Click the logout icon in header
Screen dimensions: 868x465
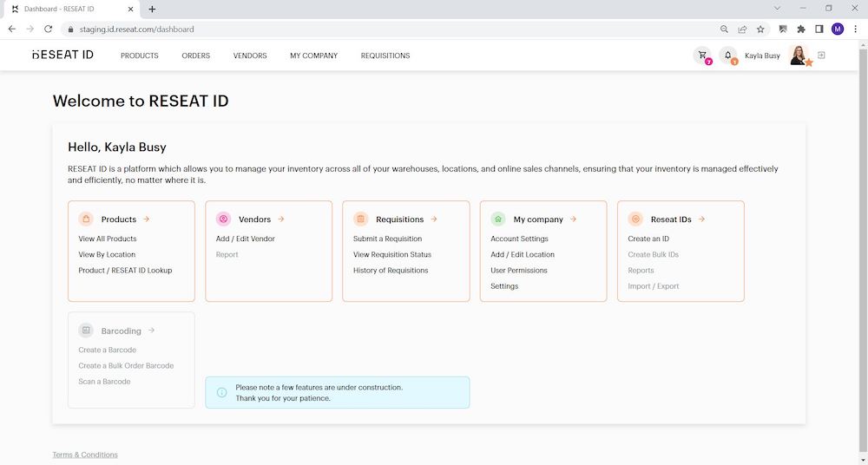coord(821,56)
